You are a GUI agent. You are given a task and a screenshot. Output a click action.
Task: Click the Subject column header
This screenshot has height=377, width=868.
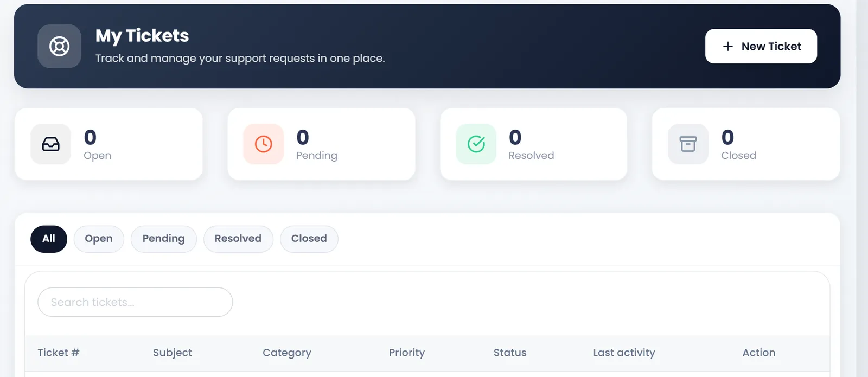[x=173, y=353]
